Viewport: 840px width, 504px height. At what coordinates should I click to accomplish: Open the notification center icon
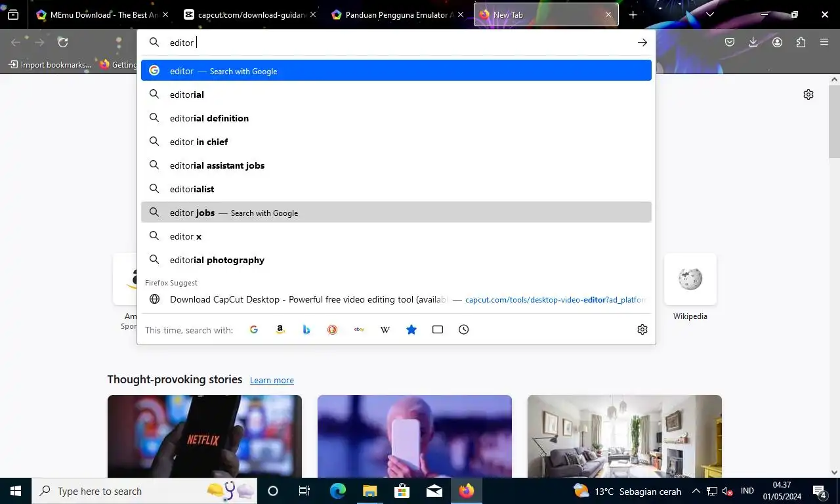pos(820,491)
